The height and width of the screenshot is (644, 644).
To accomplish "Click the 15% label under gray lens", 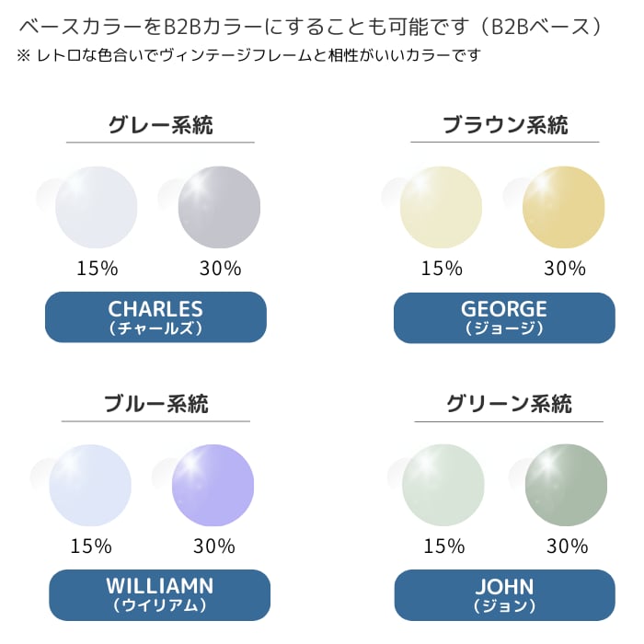I will pos(97,269).
